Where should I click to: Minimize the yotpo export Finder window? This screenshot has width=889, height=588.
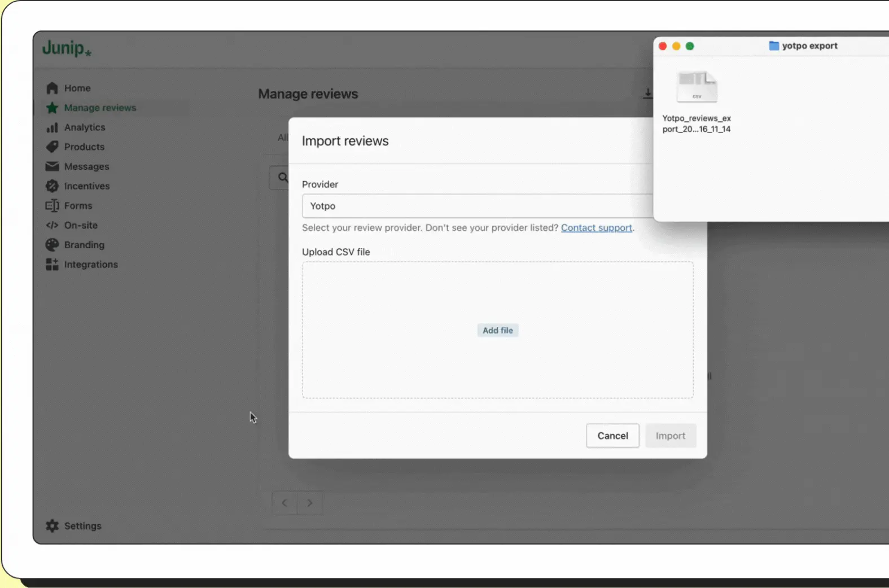676,46
